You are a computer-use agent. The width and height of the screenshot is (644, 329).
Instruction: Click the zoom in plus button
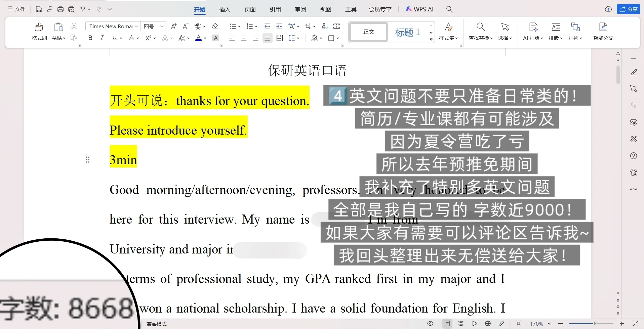tap(622, 324)
